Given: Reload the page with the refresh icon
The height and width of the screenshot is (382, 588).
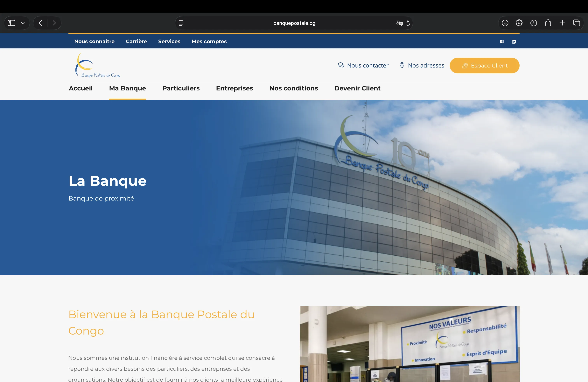Looking at the screenshot, I should click(407, 23).
